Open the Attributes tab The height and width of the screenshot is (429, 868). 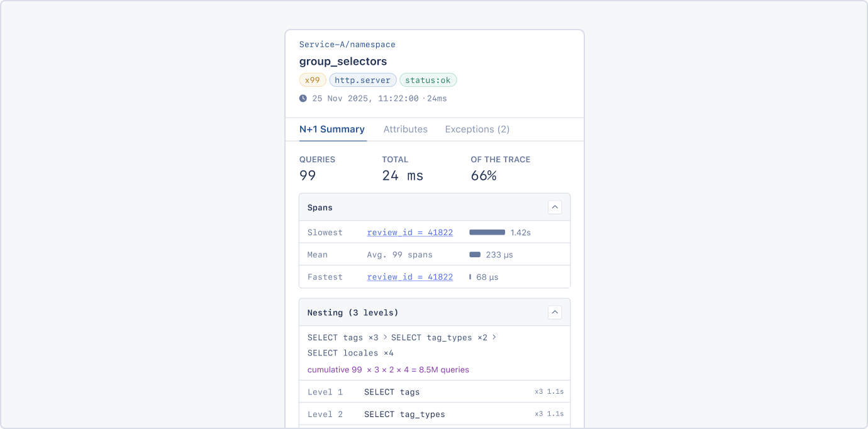pos(406,129)
